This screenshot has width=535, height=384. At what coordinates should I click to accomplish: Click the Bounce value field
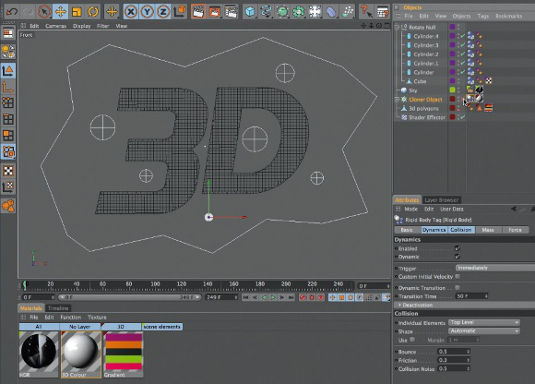coord(454,352)
